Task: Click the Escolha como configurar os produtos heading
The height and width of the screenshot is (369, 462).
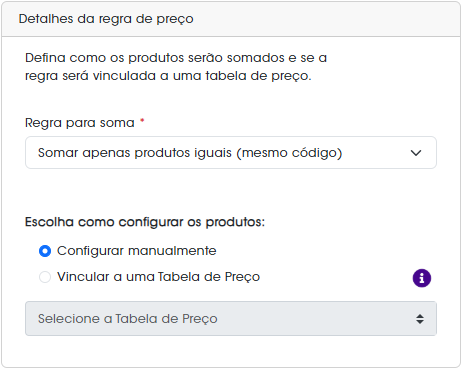Action: 145,222
